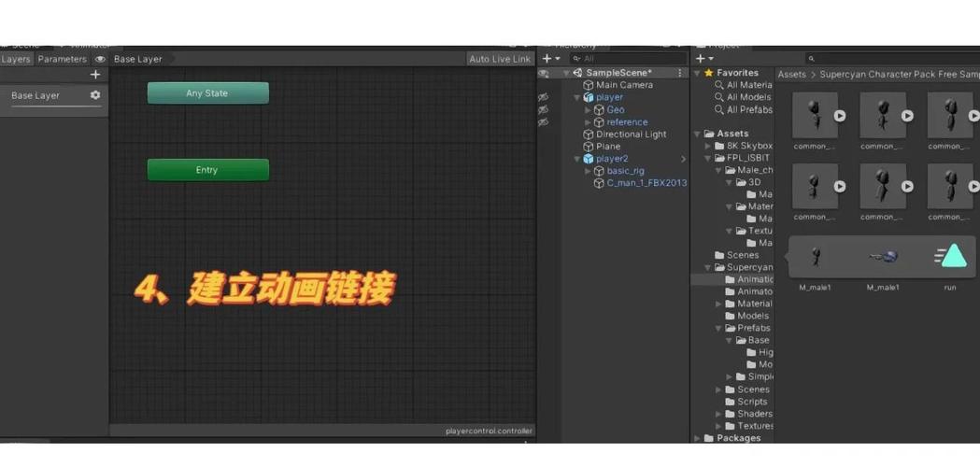980x467 pixels.
Task: Select the Animato folder icon
Action: coord(730,291)
